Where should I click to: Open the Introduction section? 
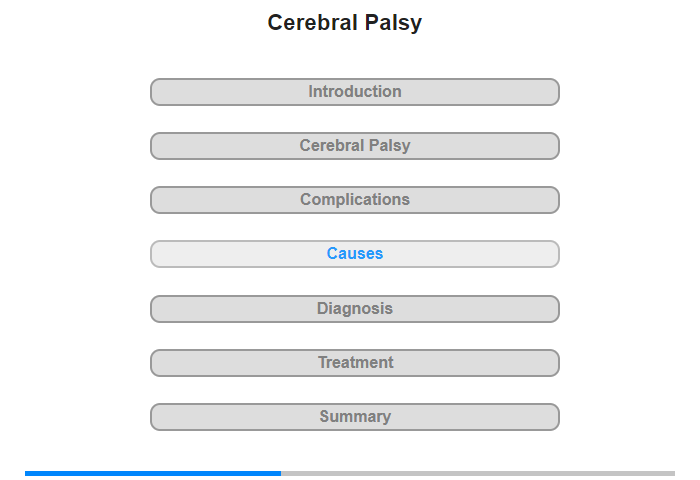coord(355,92)
